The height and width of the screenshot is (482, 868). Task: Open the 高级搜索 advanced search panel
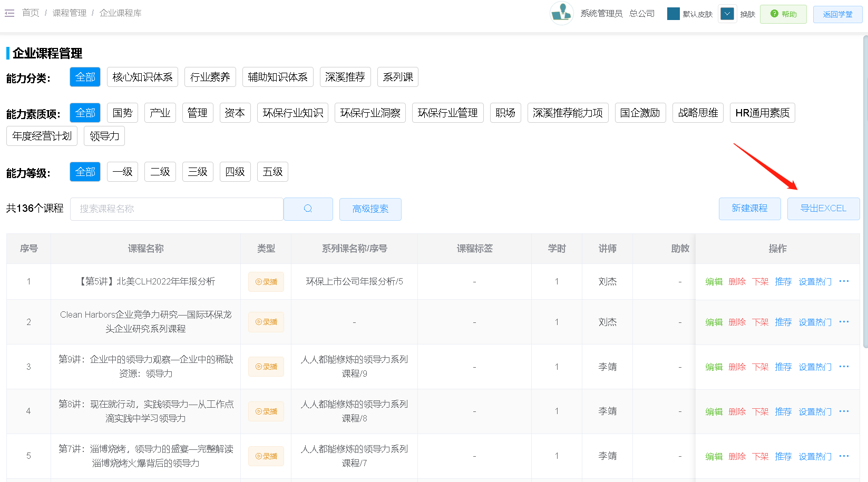coord(370,209)
